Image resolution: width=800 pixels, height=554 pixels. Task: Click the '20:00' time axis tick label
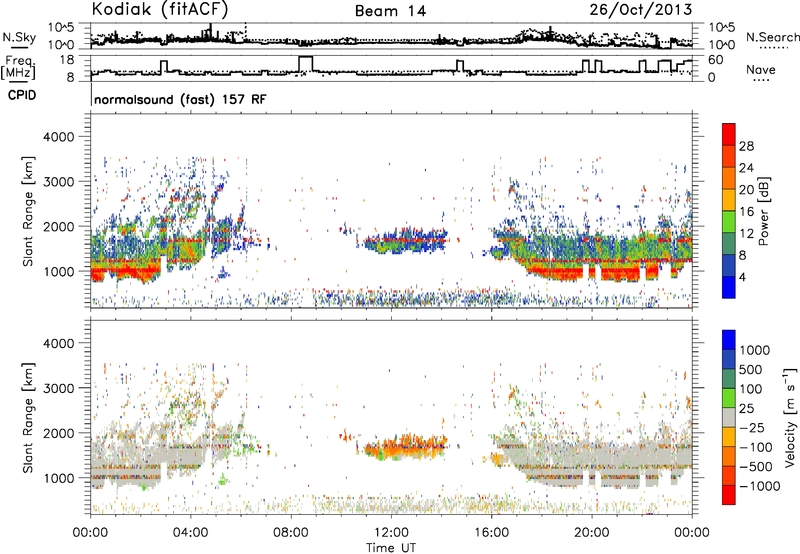click(592, 533)
